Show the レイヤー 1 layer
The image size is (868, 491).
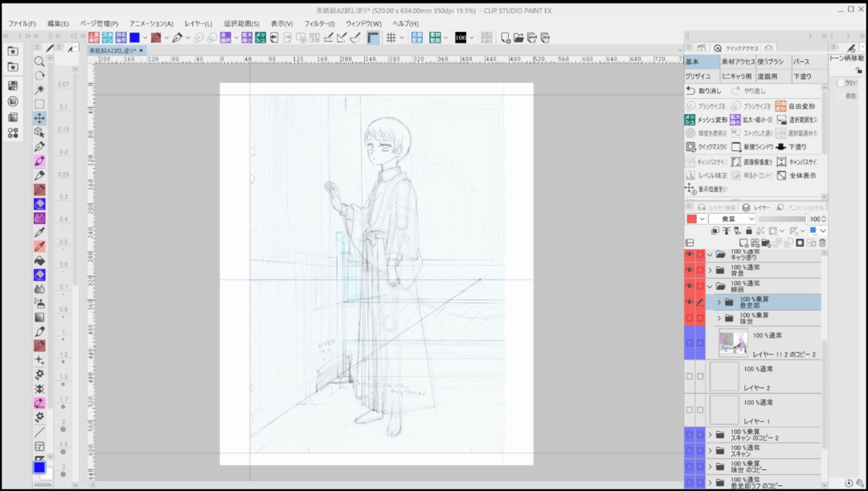pos(689,410)
